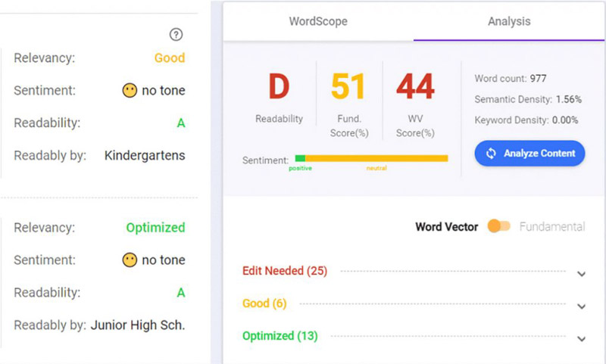Open the Analysis tab

point(509,21)
